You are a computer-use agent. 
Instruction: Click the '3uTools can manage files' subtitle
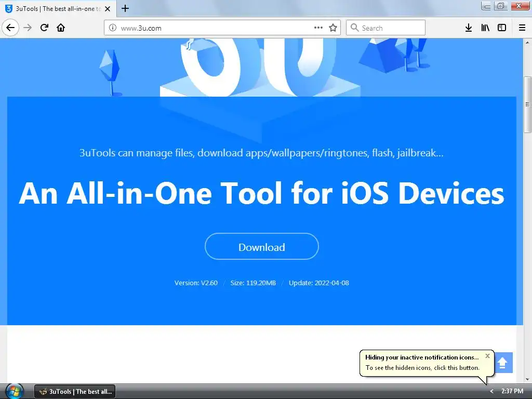[262, 153]
